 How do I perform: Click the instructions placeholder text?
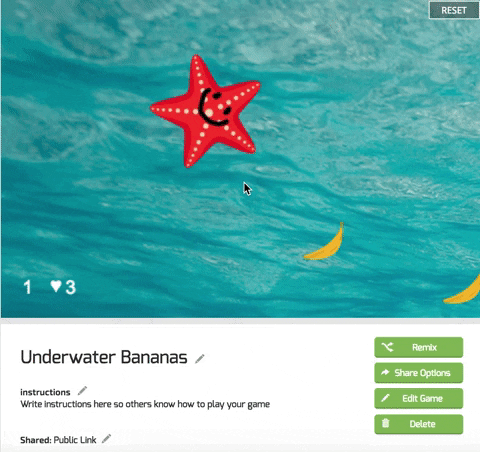tap(145, 404)
